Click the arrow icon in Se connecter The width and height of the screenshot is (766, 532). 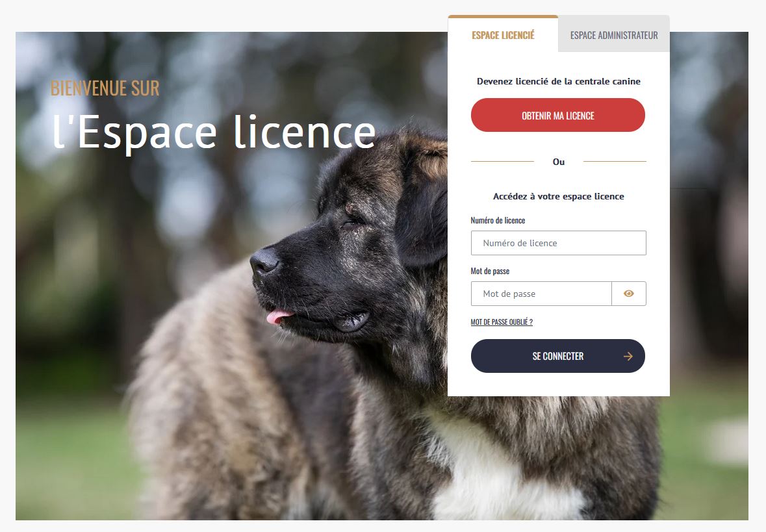(x=628, y=356)
